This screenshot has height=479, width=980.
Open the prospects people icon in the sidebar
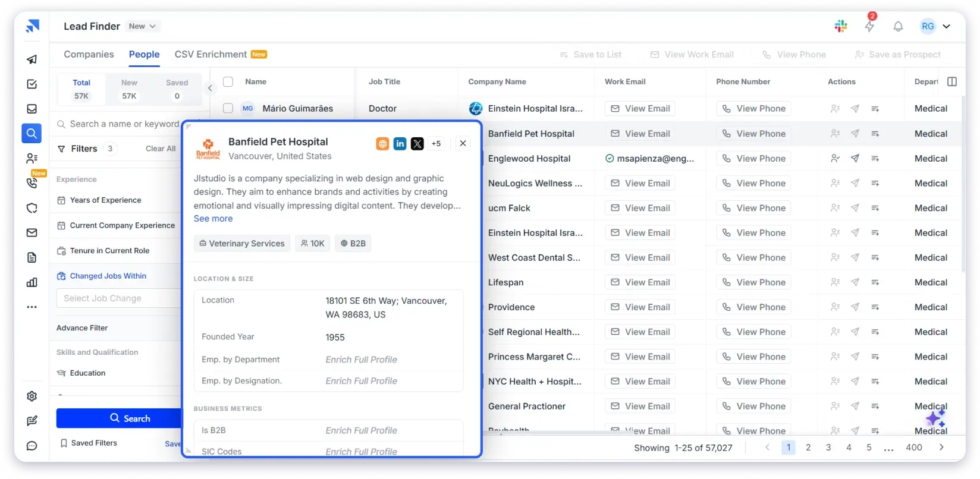click(x=32, y=158)
